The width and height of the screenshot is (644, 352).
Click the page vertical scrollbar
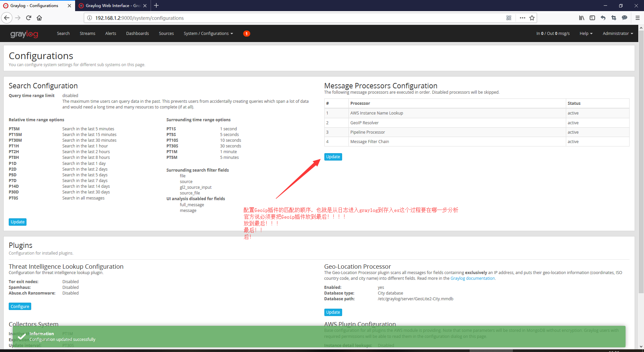641,161
